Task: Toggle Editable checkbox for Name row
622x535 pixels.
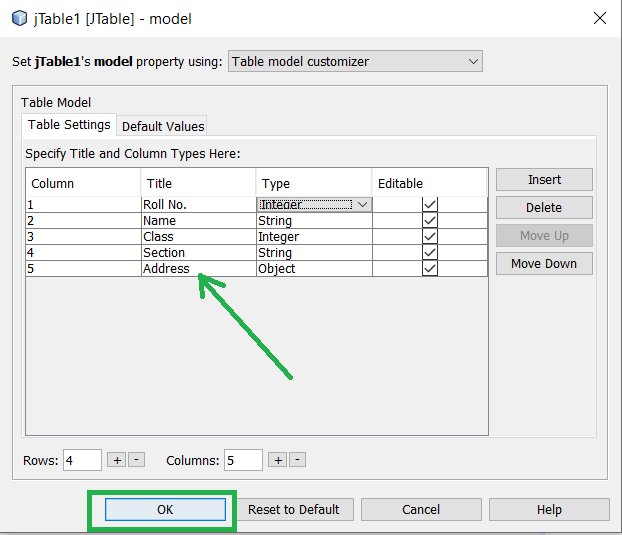Action: point(430,221)
